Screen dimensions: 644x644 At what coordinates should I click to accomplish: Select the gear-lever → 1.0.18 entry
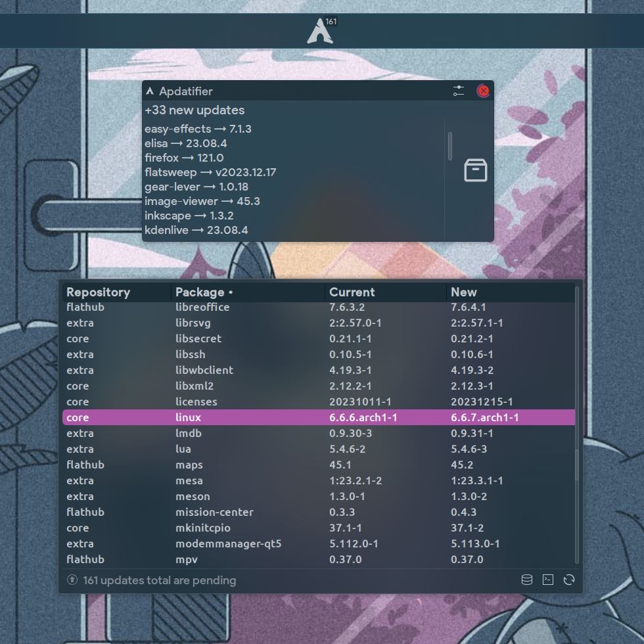pos(196,187)
